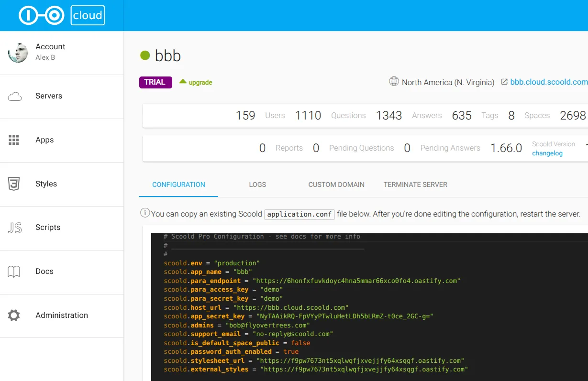Image resolution: width=588 pixels, height=381 pixels.
Task: Open the bbb.cloud.scoold.com link
Action: (548, 82)
